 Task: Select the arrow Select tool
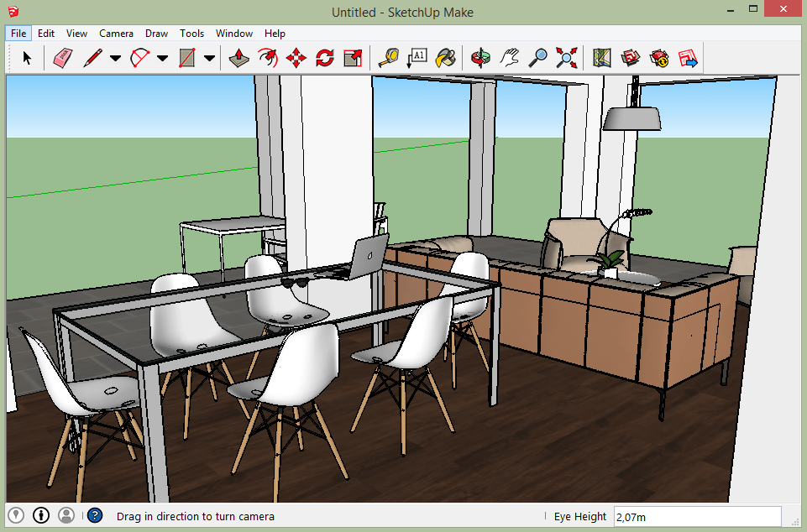[27, 58]
